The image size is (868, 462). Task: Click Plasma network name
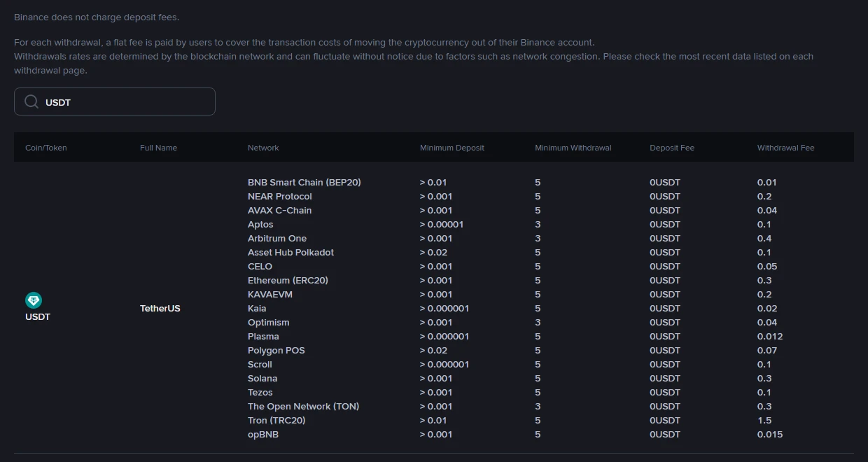[263, 337]
